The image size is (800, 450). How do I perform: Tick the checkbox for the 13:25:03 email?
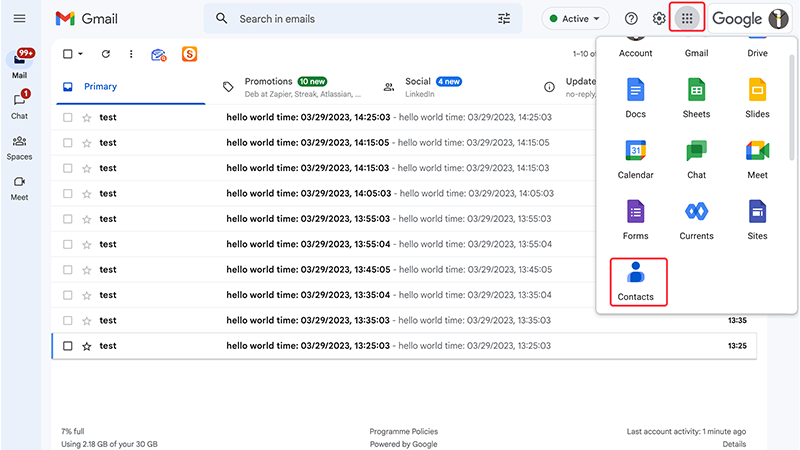coord(67,346)
